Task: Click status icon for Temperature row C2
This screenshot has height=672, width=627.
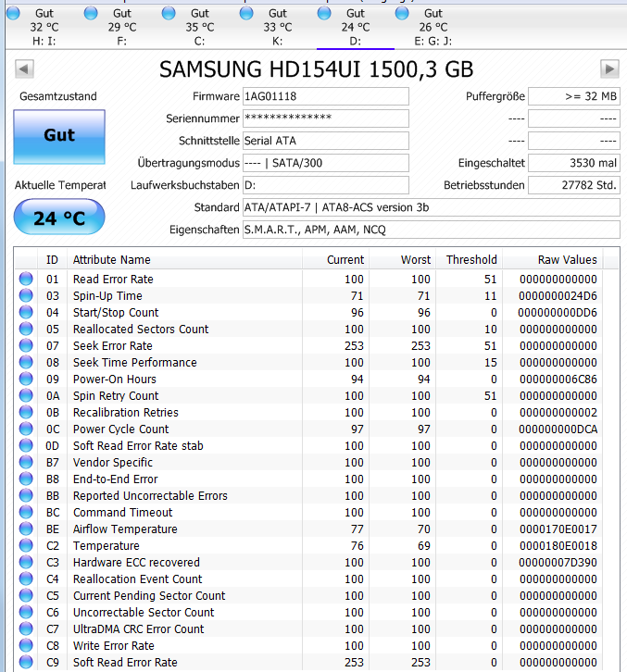Action: (x=26, y=545)
